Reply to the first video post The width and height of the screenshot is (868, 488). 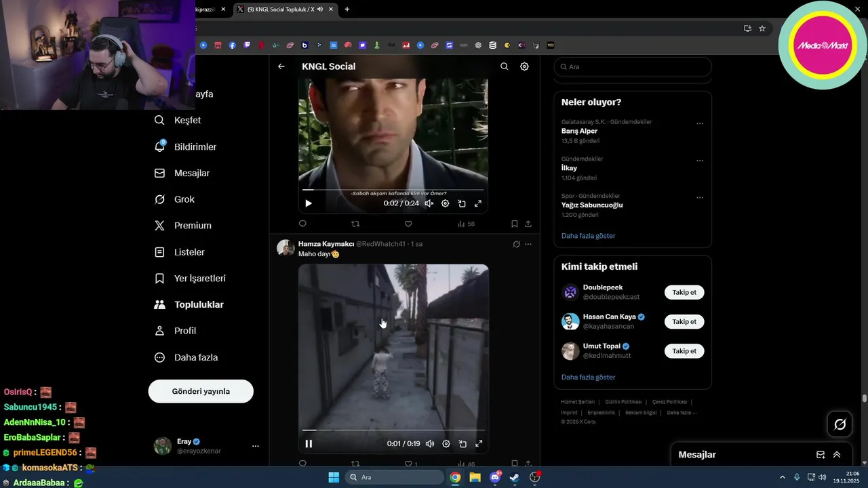302,224
